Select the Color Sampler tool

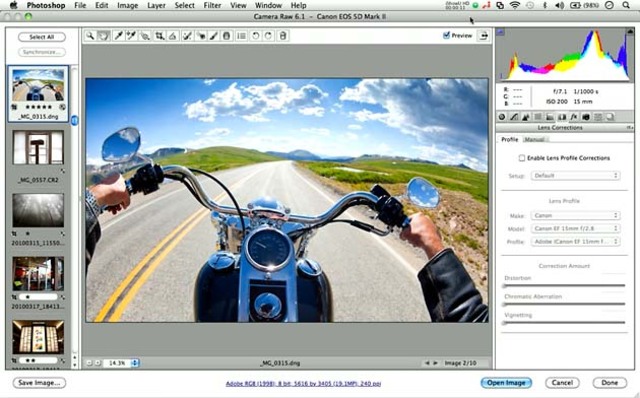[131, 36]
